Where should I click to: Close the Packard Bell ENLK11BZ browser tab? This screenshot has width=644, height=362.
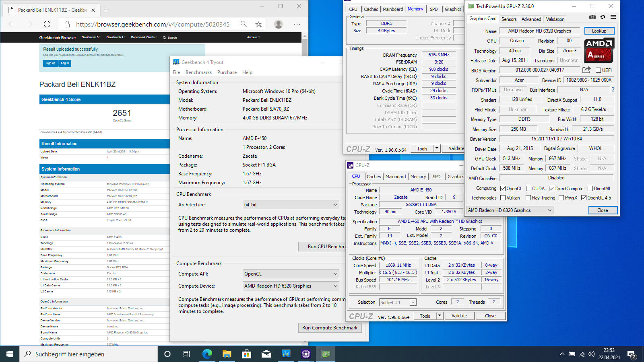(x=93, y=10)
